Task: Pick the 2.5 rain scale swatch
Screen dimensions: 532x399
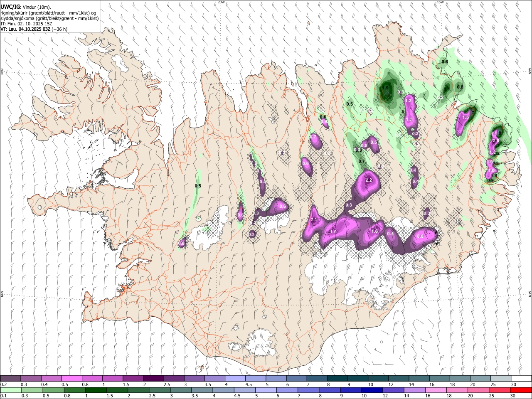Action: click(x=160, y=390)
